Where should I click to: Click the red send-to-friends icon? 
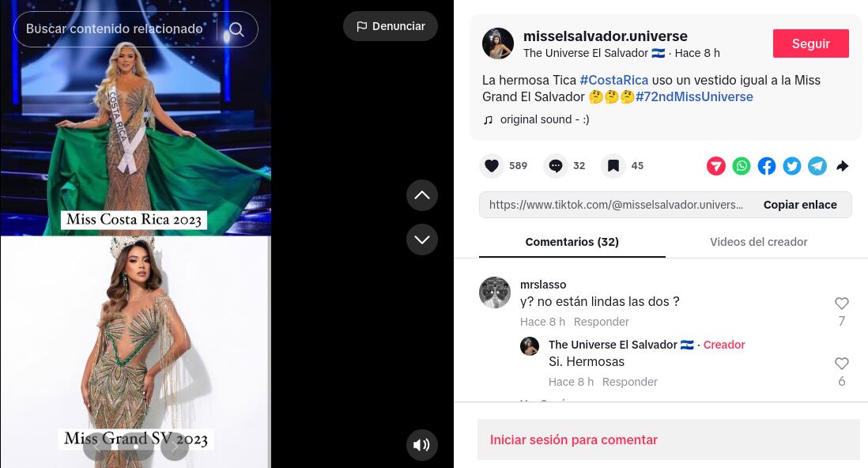(x=715, y=165)
